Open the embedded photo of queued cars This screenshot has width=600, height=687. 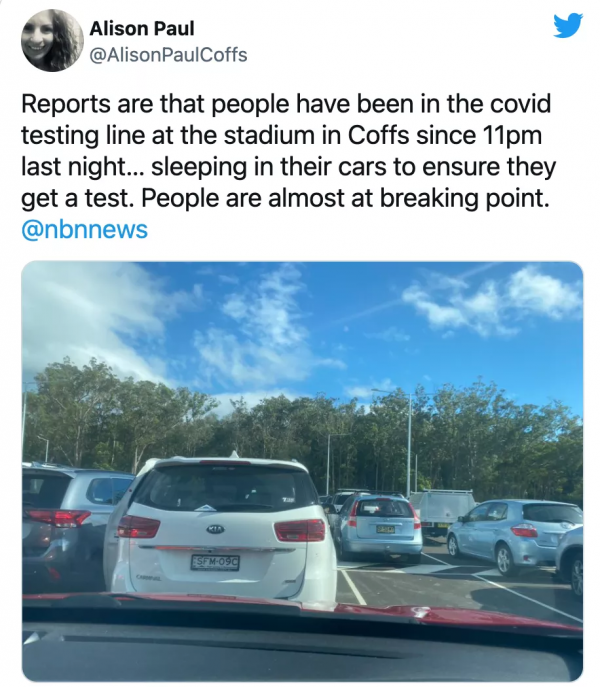[302, 471]
